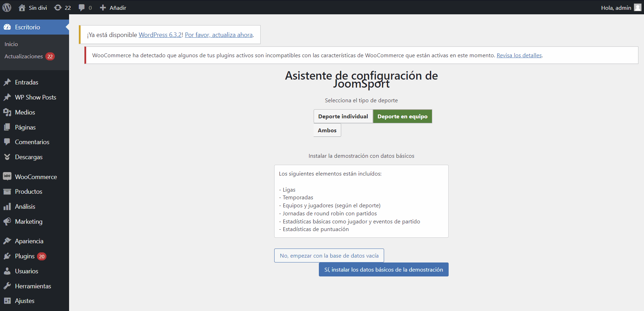Go to Actualizaciones submenu item

24,57
